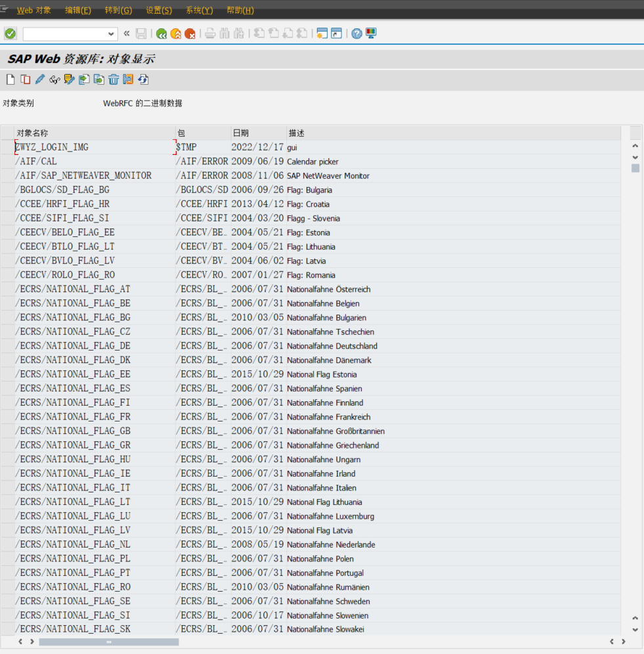This screenshot has height=654, width=644.
Task: Click the 对象名称 column header
Action: click(x=95, y=133)
